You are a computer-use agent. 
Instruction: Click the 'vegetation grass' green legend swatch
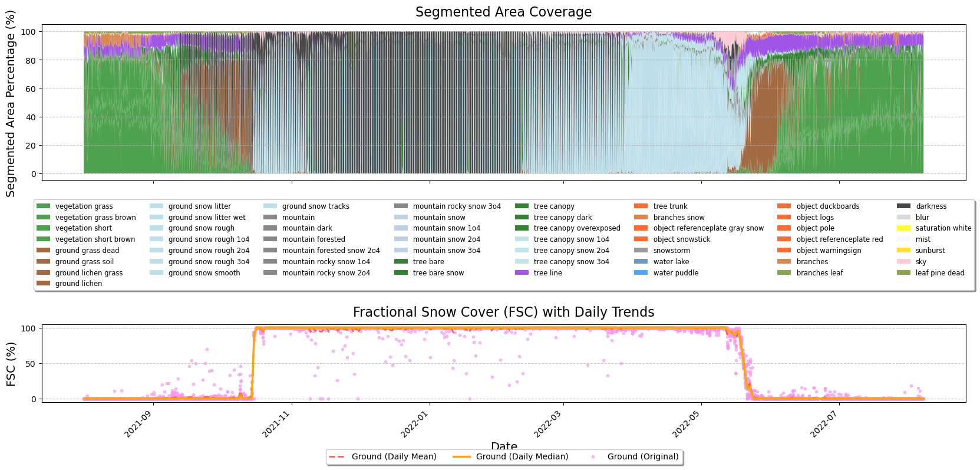pyautogui.click(x=43, y=206)
